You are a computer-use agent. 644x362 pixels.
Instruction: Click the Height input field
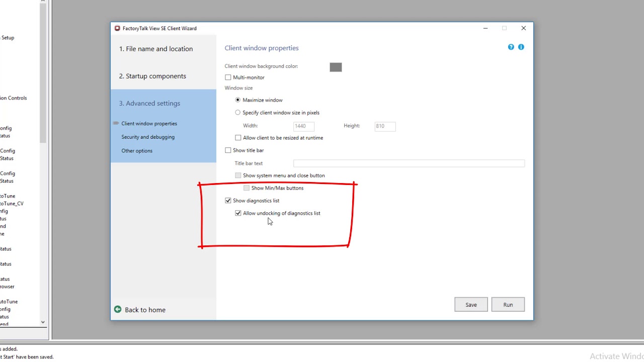[x=385, y=126]
